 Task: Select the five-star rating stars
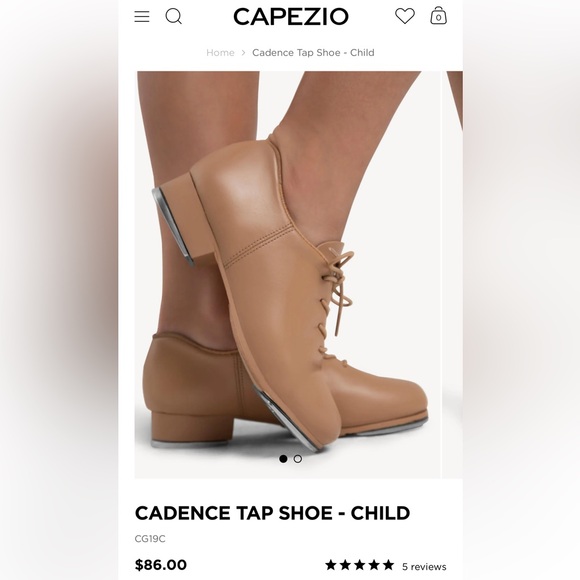click(x=360, y=565)
